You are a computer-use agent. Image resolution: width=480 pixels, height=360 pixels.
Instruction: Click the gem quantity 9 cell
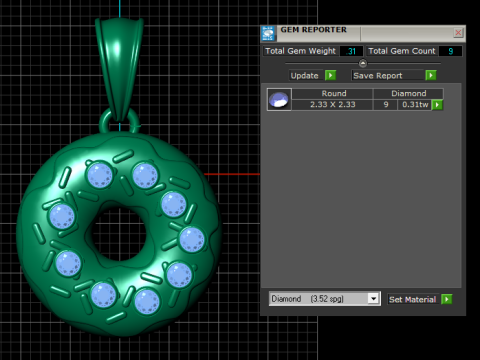pyautogui.click(x=386, y=105)
